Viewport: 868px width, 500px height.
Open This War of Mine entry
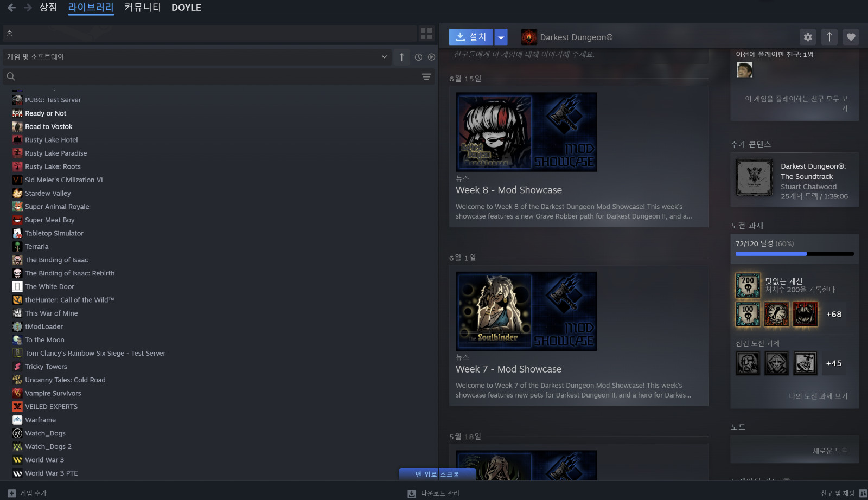[x=52, y=313]
